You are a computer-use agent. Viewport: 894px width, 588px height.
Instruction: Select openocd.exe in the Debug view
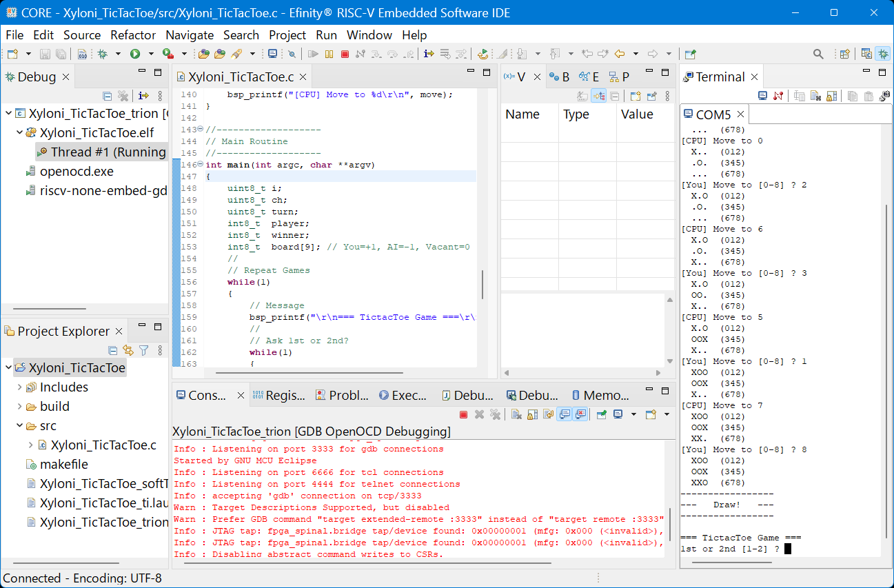(77, 172)
